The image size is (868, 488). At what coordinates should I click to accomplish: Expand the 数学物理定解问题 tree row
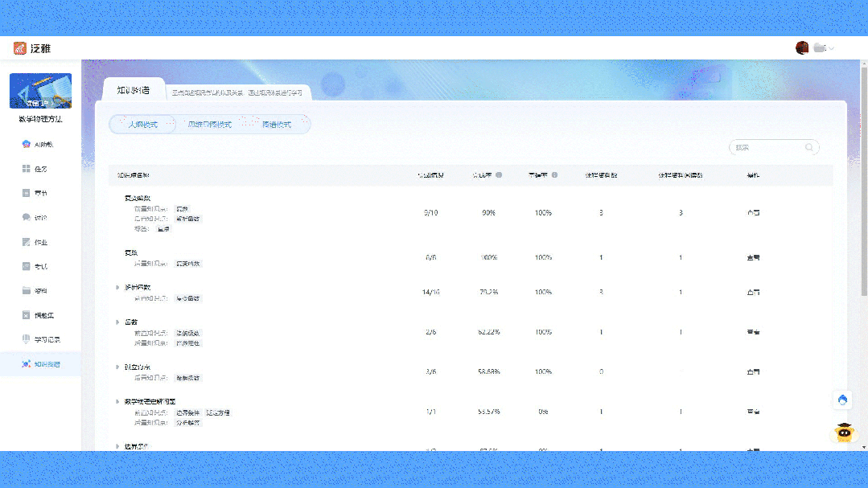(117, 400)
